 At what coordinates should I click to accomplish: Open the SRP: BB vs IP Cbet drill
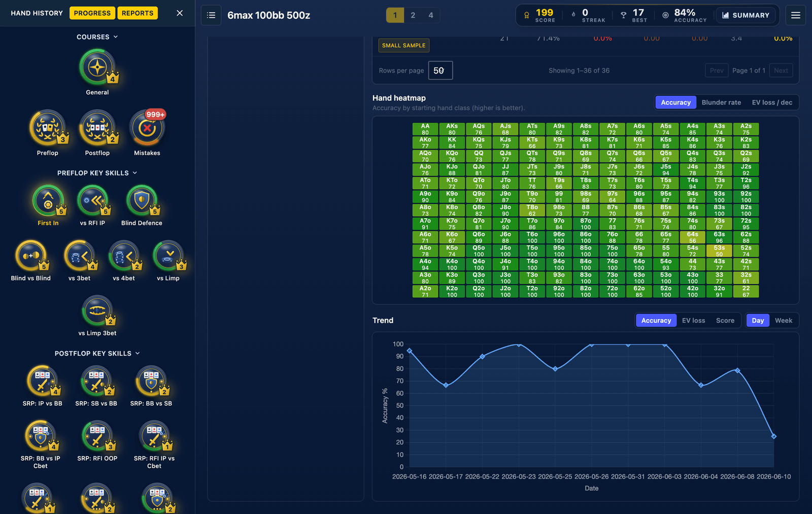41,436
